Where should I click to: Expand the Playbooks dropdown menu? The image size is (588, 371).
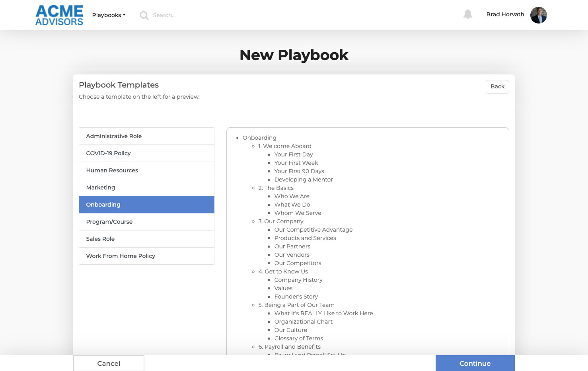point(109,15)
